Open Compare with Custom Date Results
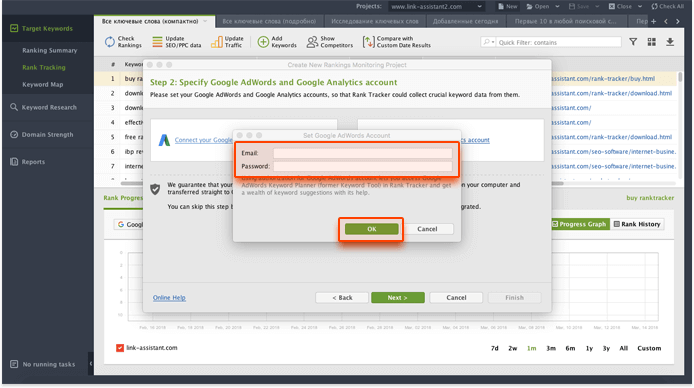 tap(397, 42)
